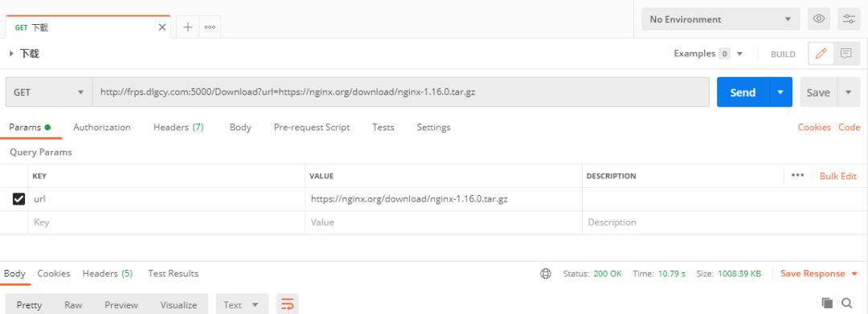Click the empty Description placeholder field
Viewport: 868px width, 314px height.
[x=725, y=222]
